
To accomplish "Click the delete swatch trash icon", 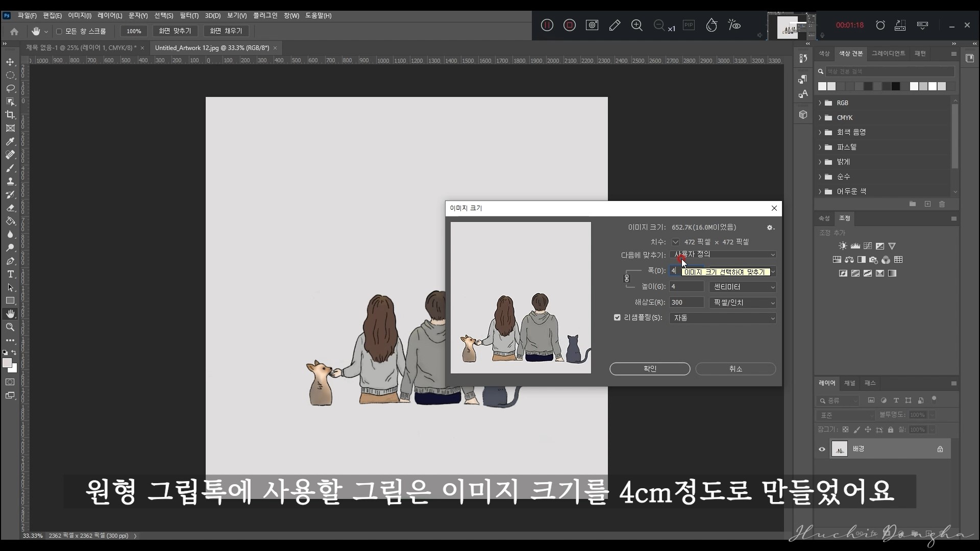I will pos(943,204).
